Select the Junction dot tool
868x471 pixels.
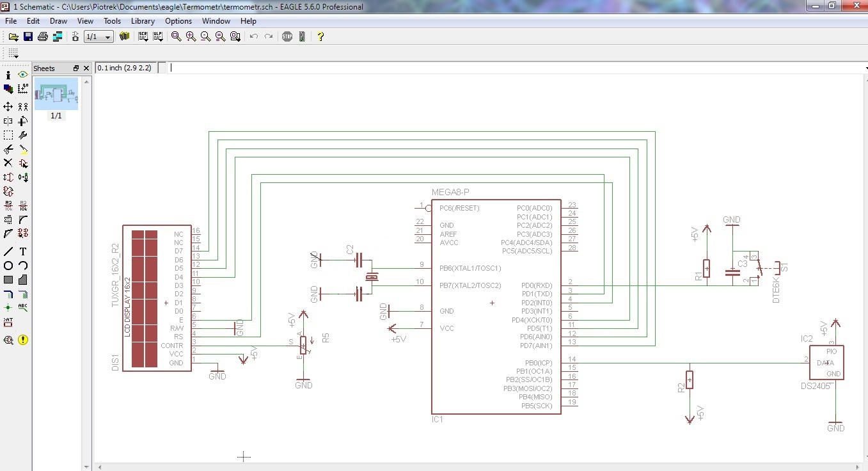coord(8,307)
